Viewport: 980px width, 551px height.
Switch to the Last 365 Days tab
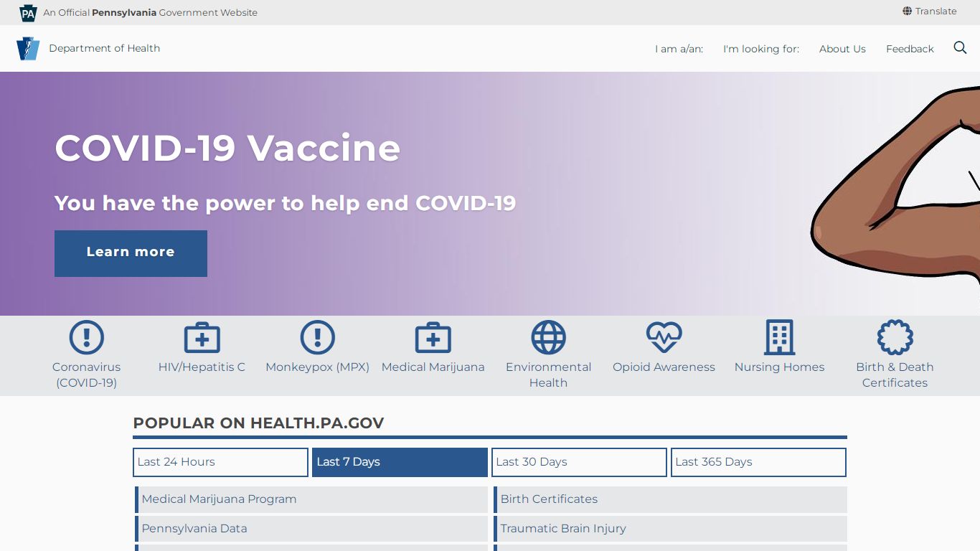pos(758,462)
